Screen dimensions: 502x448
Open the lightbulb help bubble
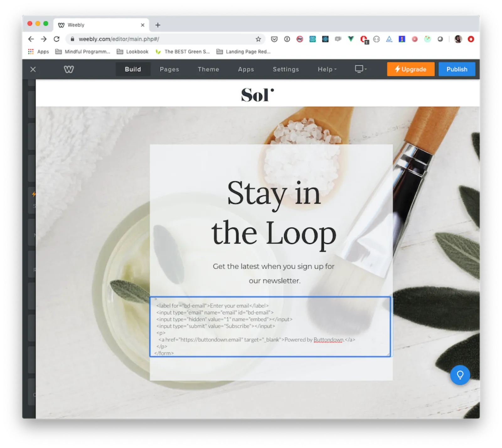(460, 375)
